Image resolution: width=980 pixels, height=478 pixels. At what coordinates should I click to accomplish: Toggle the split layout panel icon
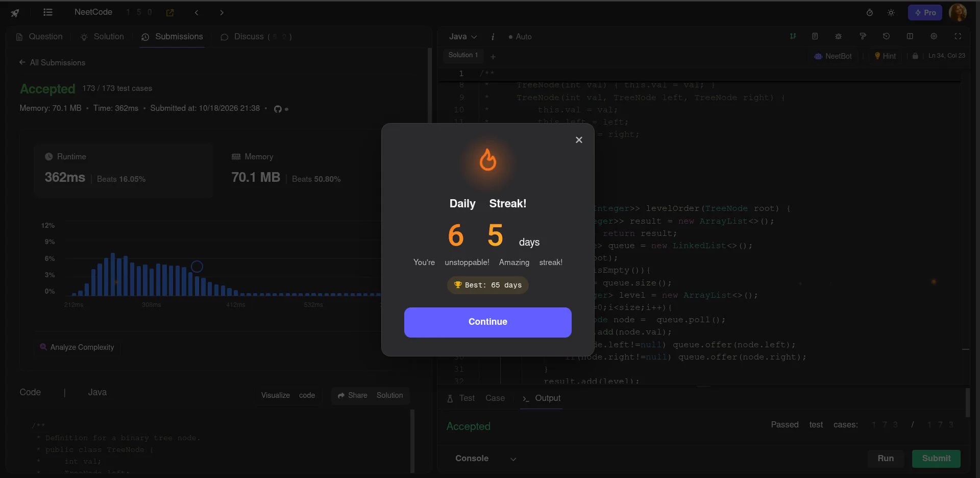tap(910, 36)
